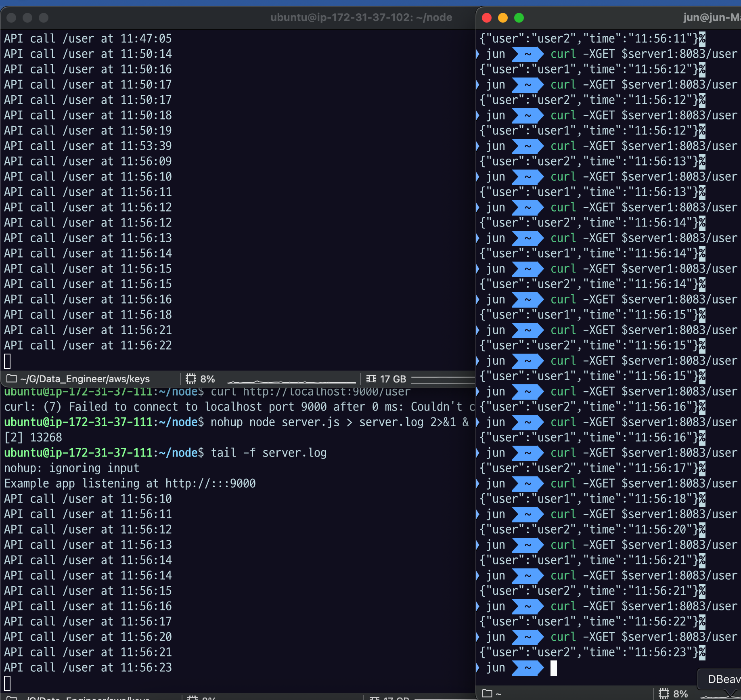The width and height of the screenshot is (741, 700).
Task: Click the CPU chip icon in right window status bar
Action: point(663,693)
